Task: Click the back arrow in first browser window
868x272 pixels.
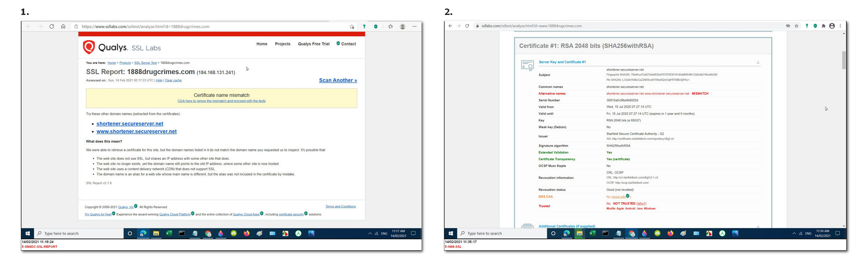Action: (x=29, y=27)
